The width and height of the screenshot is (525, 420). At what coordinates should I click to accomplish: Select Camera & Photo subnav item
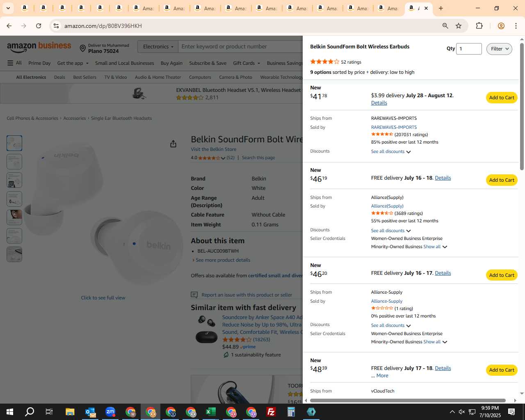point(235,77)
